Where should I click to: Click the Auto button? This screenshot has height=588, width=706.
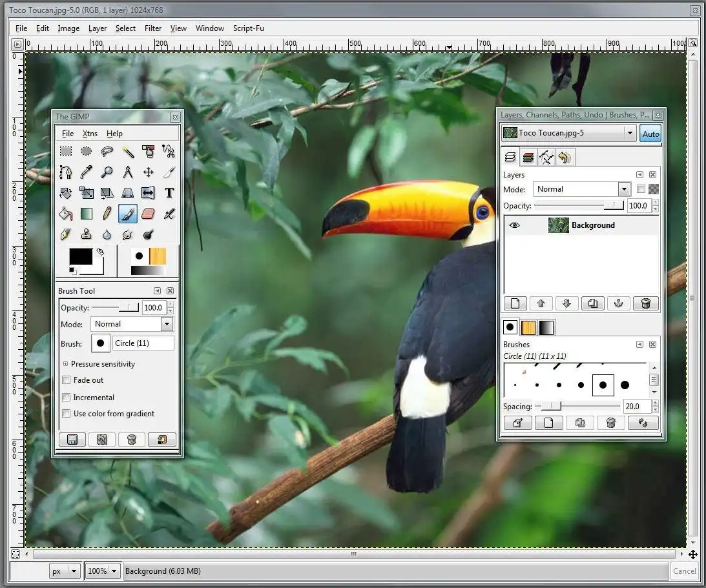(650, 134)
